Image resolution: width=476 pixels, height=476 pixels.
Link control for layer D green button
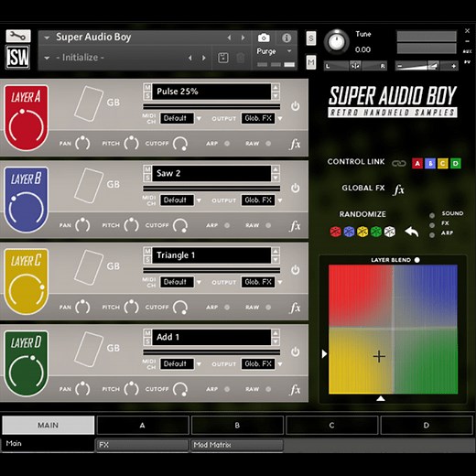coord(456,164)
